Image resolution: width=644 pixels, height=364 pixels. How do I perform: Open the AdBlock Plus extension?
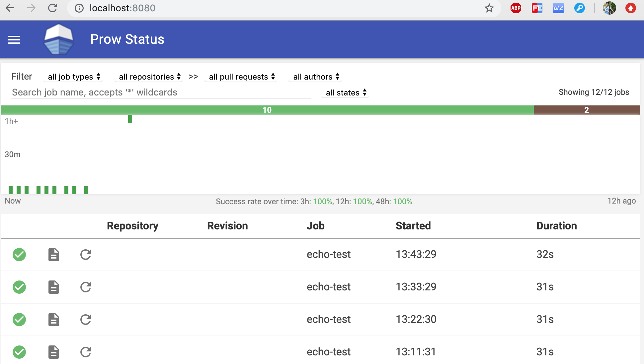tap(516, 8)
